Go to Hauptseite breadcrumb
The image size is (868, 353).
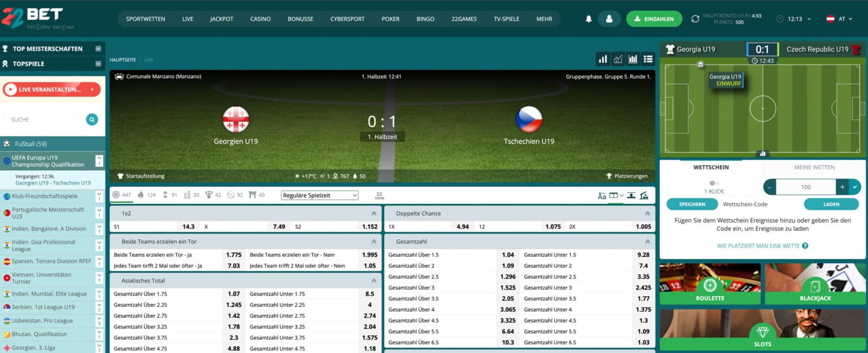[x=123, y=60]
